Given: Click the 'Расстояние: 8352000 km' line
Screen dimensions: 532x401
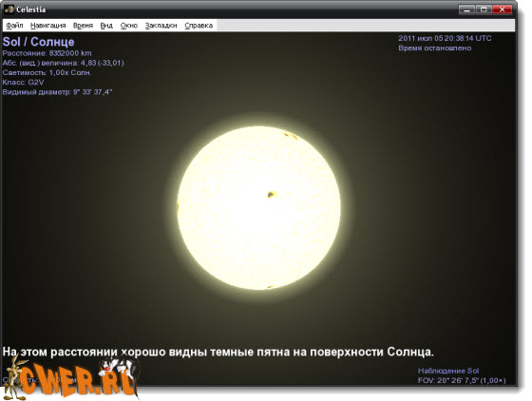Looking at the screenshot, I should pyautogui.click(x=47, y=53).
